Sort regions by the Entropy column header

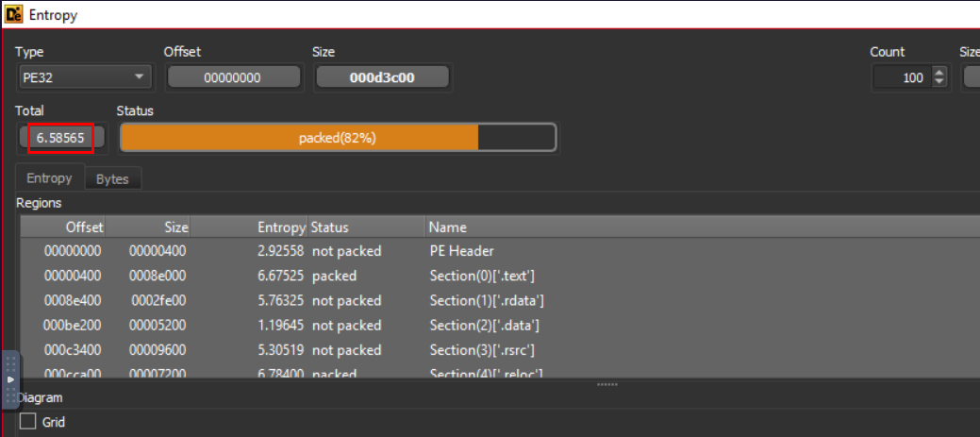point(281,227)
